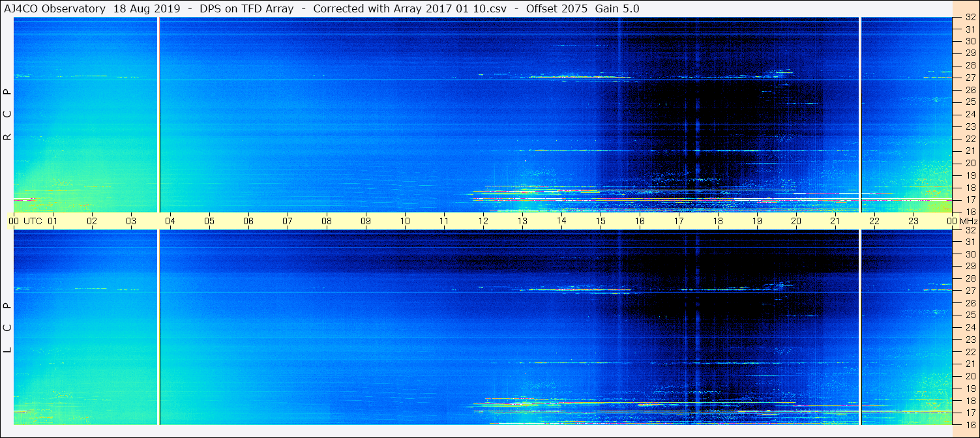Select the '09' hour tick label
The height and width of the screenshot is (438, 980).
pyautogui.click(x=366, y=221)
